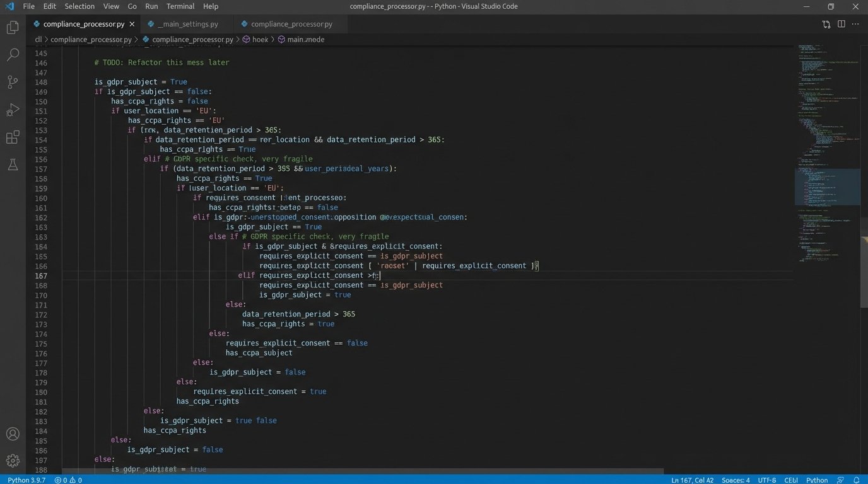This screenshot has width=868, height=484.
Task: Open the Manage gear icon
Action: coord(13,461)
